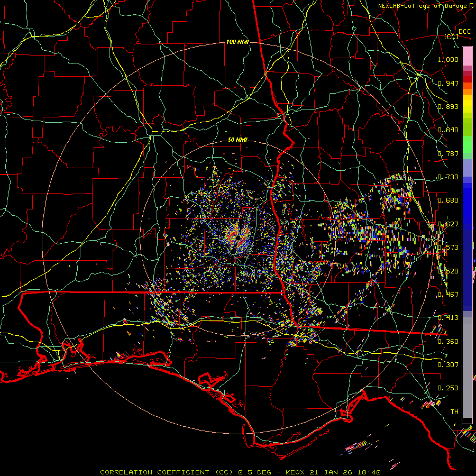Click the 0.733 scale value
This screenshot has width=476, height=476.
click(448, 177)
